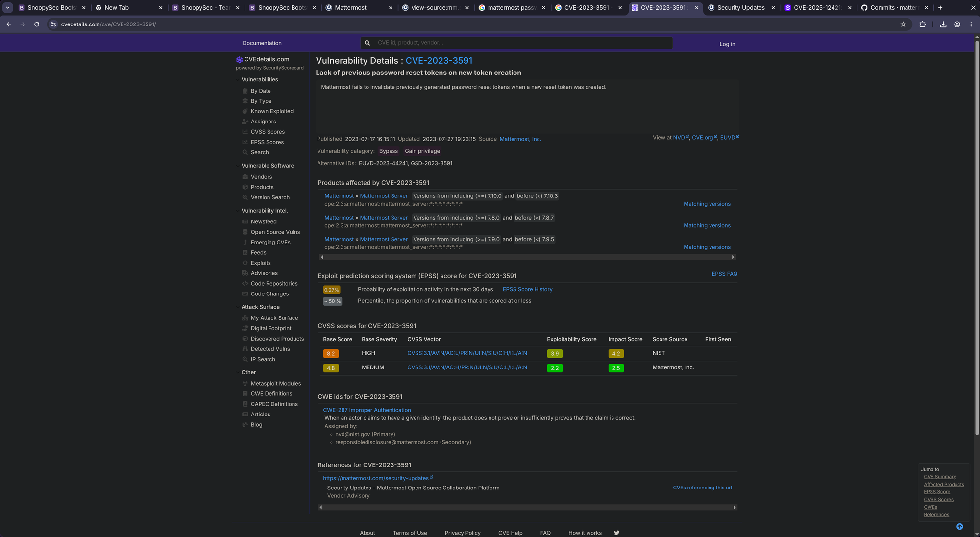
Task: Open the EPSS FAQ link
Action: coord(724,274)
